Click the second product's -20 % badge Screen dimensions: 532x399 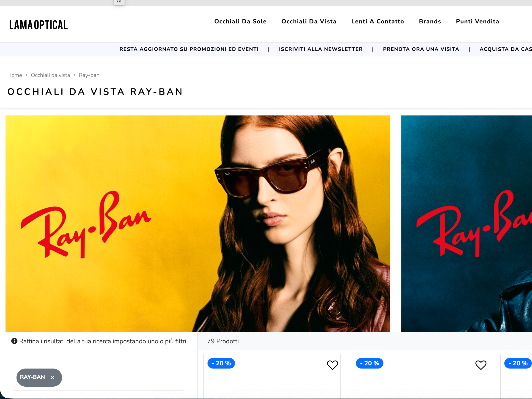pos(369,363)
